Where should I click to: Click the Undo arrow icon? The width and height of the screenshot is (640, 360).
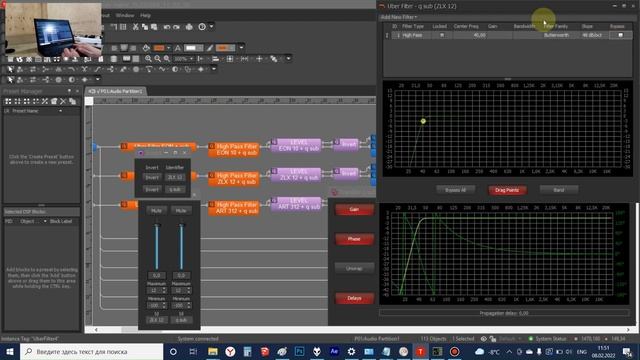click(167, 27)
